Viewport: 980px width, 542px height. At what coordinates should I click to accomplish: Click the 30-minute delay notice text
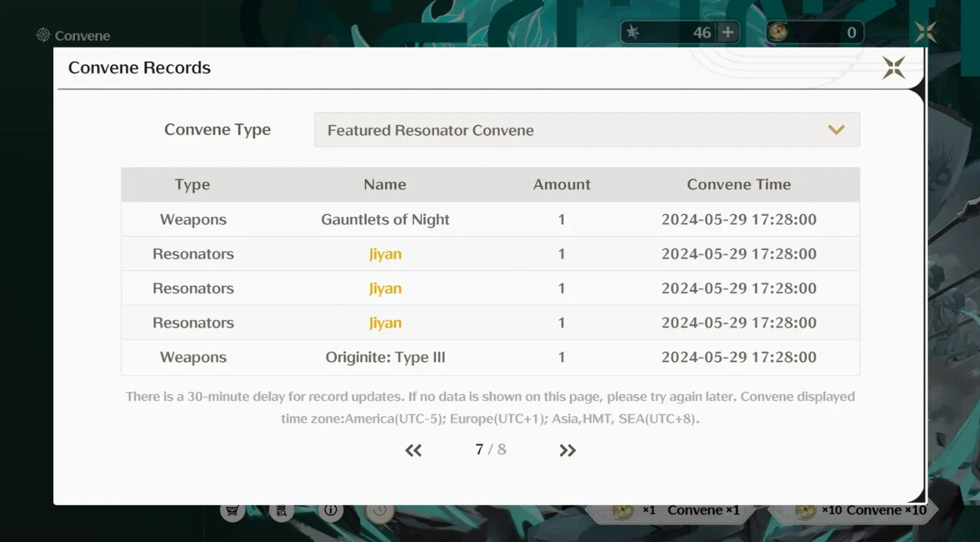click(490, 408)
